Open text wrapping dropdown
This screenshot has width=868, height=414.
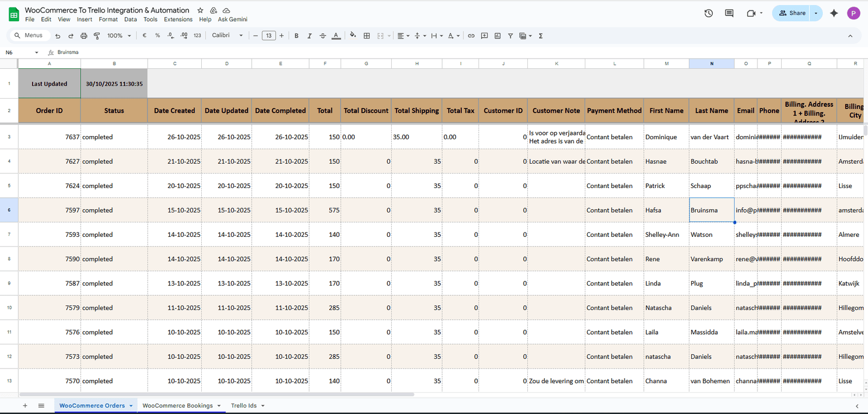coord(437,36)
